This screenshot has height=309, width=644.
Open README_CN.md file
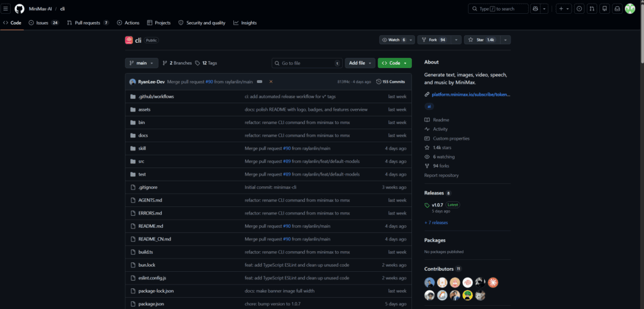click(155, 239)
